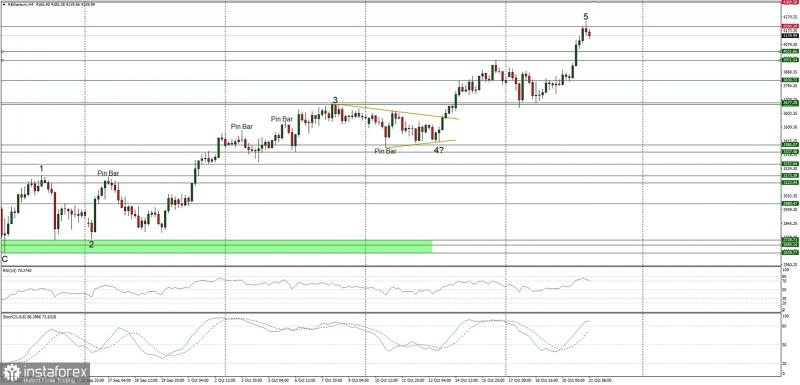Click the Pin Bar label beside wave 4?
Viewport: 800px width, 385px height.
385,151
